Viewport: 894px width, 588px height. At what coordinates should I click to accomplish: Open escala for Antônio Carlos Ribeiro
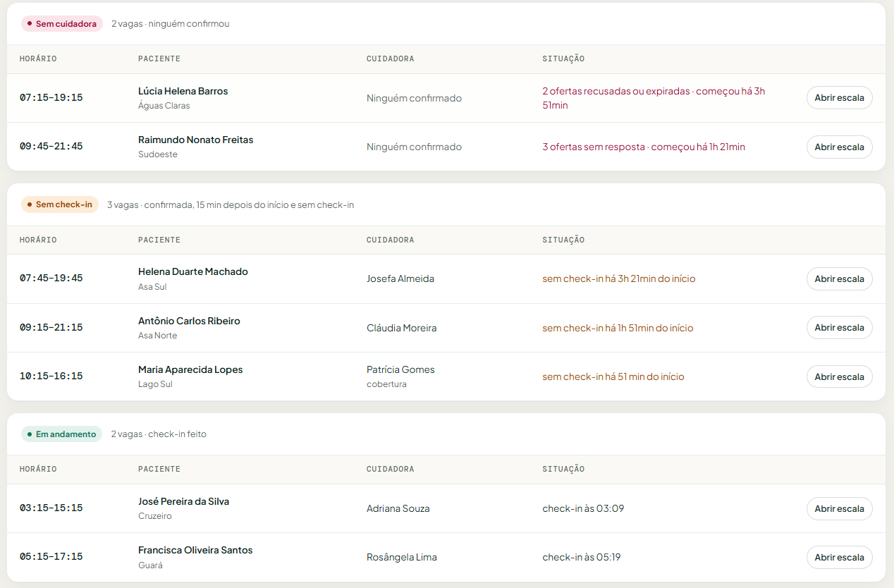pos(839,328)
